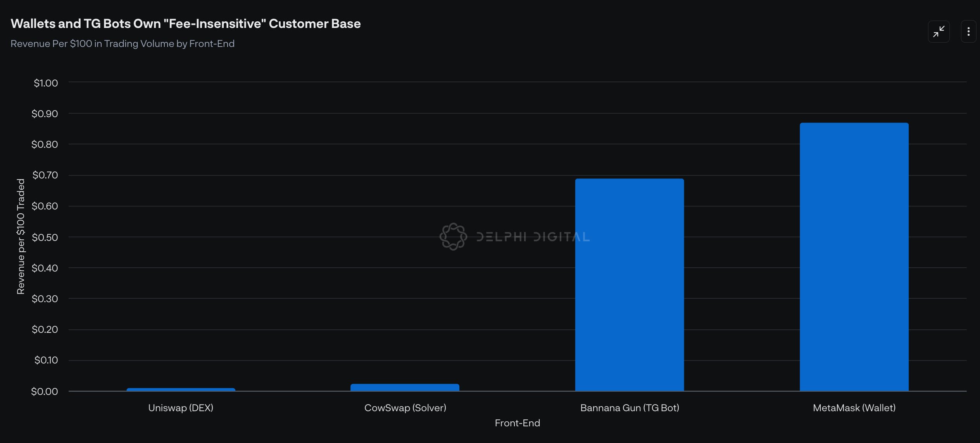This screenshot has height=443, width=980.
Task: Click the Bannana Gun (TG Bot) bar
Action: (x=629, y=285)
